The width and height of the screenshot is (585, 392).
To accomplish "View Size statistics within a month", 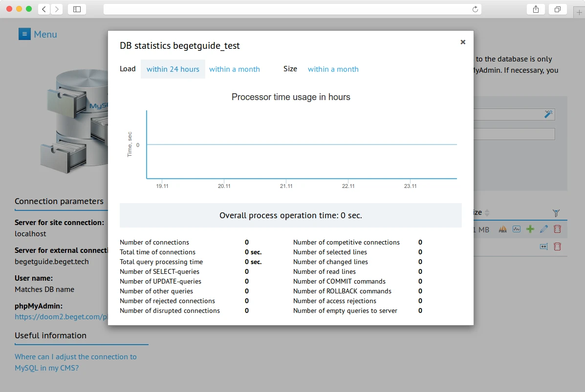I will tap(333, 69).
